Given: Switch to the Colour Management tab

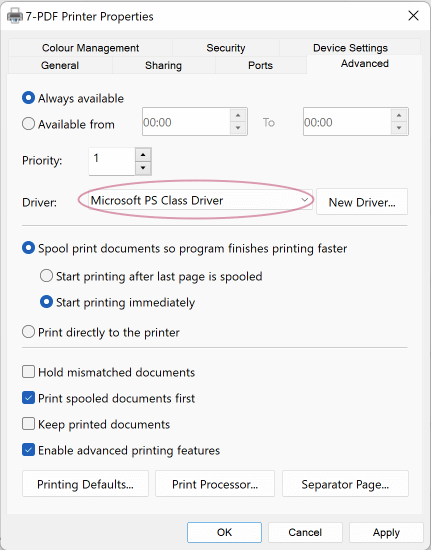Looking at the screenshot, I should tap(90, 48).
